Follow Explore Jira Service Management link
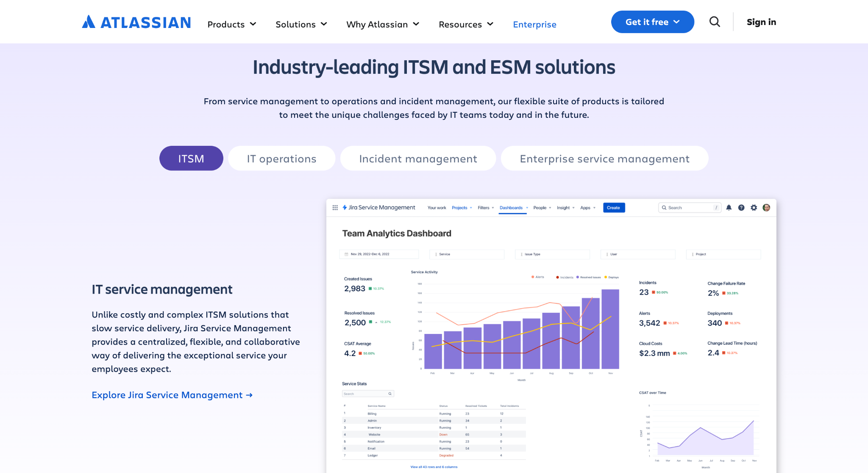The image size is (868, 473). 172,395
